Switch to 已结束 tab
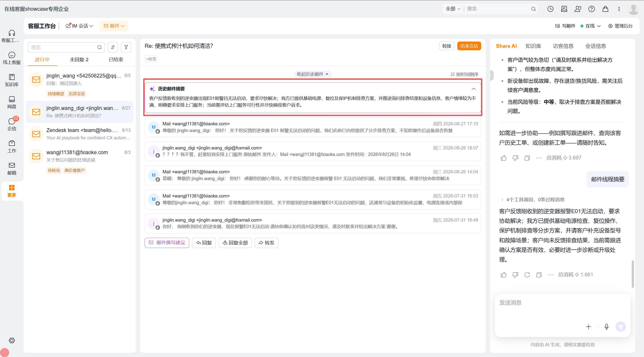 point(116,60)
